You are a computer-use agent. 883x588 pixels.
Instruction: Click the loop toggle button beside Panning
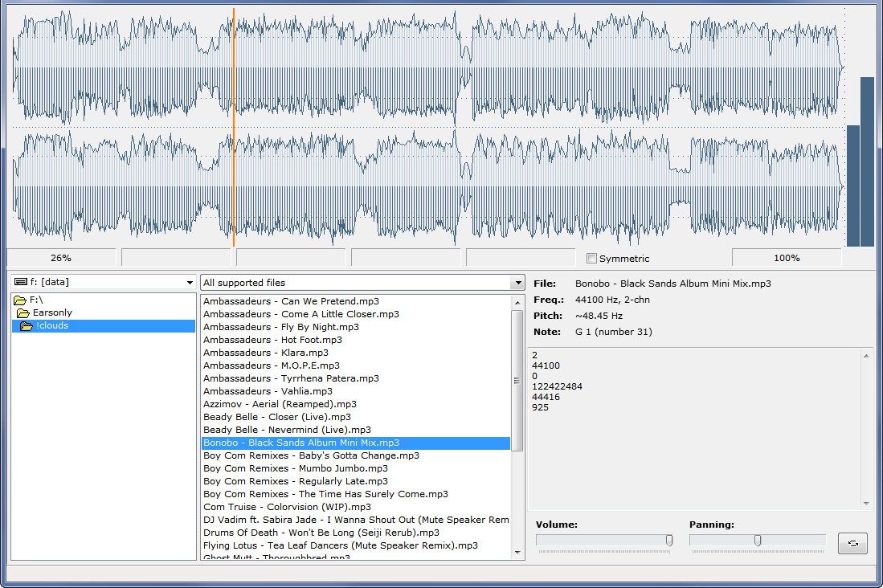[x=852, y=544]
